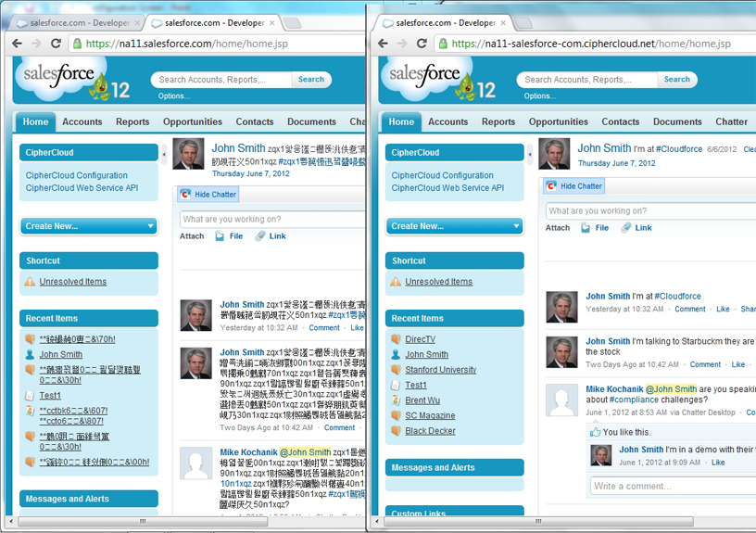Click horizontal scrollbar in left window
Screen dimensions: 756x533
[143, 521]
